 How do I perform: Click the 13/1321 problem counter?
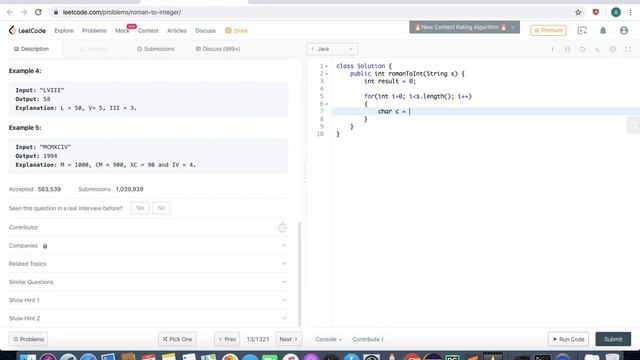tap(258, 339)
